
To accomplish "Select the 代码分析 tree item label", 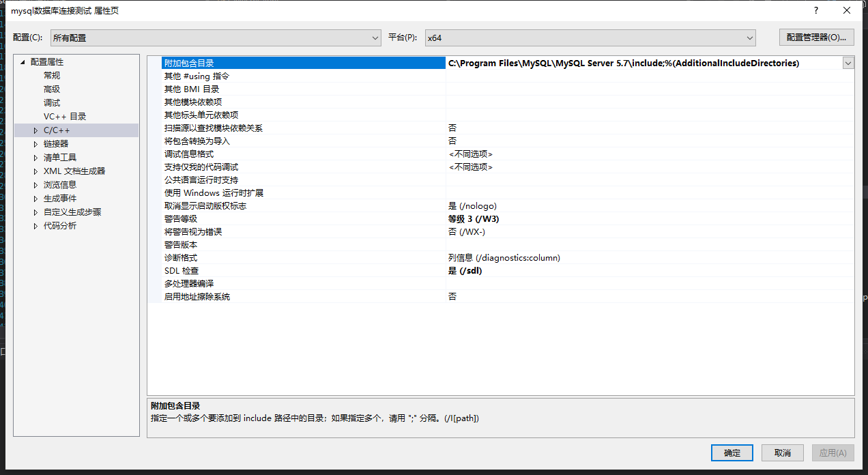I will coord(60,225).
